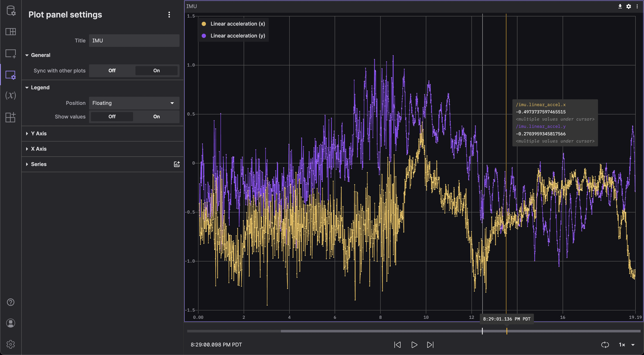Click the download plot data icon
This screenshot has height=355, width=644.
point(620,6)
